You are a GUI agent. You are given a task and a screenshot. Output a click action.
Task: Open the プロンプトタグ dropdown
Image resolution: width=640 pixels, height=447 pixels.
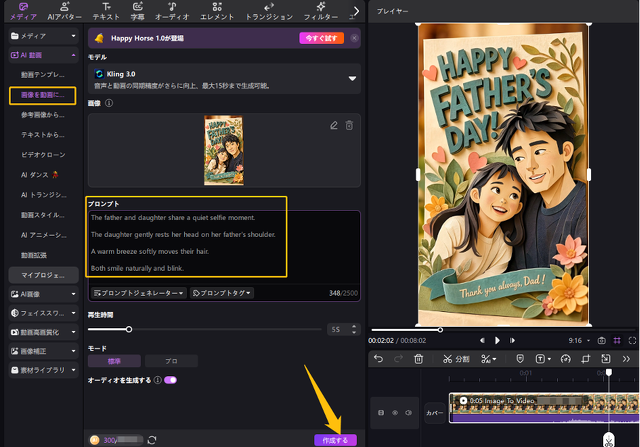pos(222,293)
